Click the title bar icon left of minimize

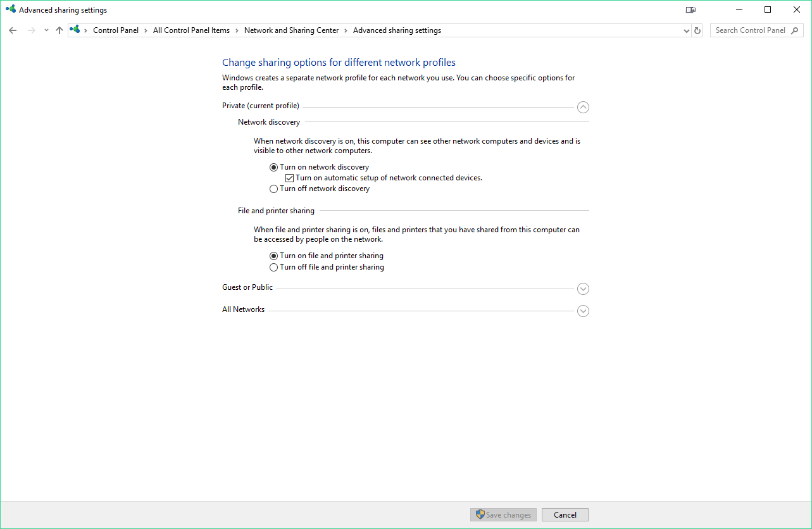point(690,9)
